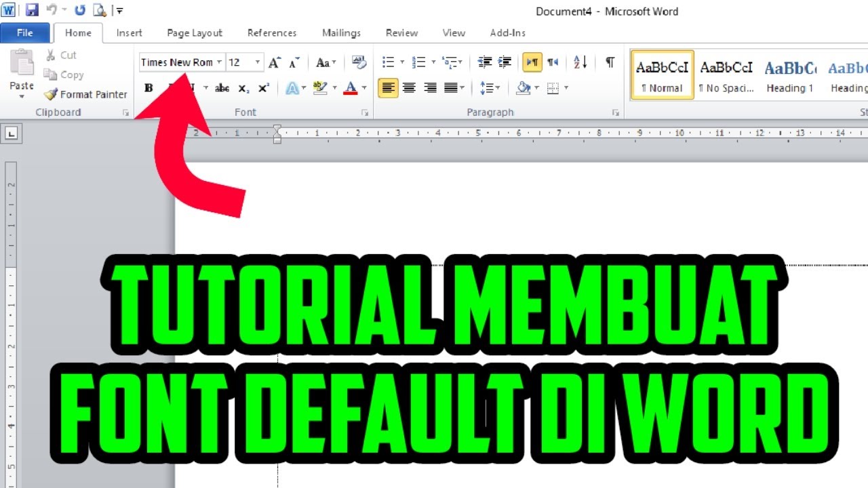Apply Shading paint bucket color

[523, 88]
